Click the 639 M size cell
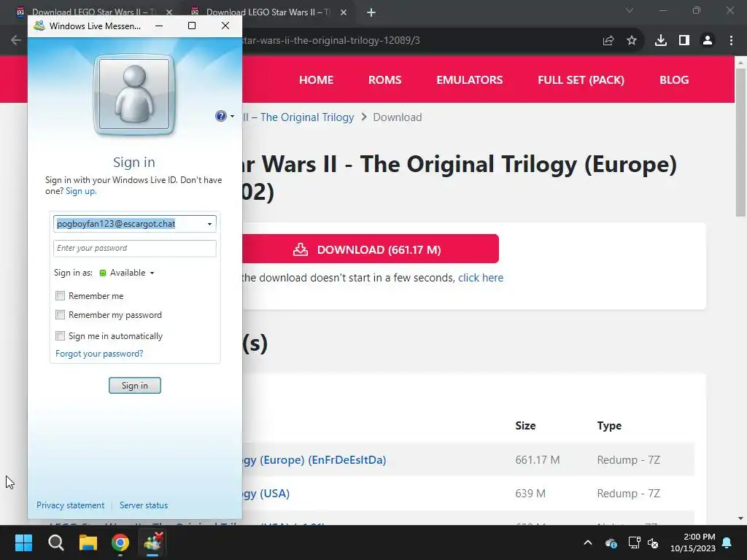The height and width of the screenshot is (560, 747). click(530, 494)
